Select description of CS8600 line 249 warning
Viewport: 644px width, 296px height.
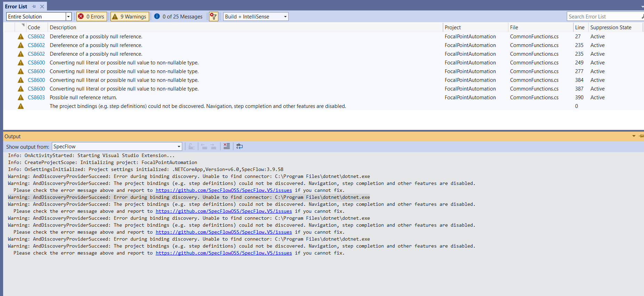point(124,63)
